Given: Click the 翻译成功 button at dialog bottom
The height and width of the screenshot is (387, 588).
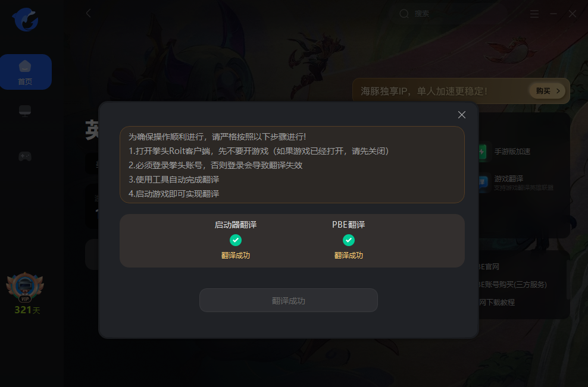Looking at the screenshot, I should click(x=289, y=300).
